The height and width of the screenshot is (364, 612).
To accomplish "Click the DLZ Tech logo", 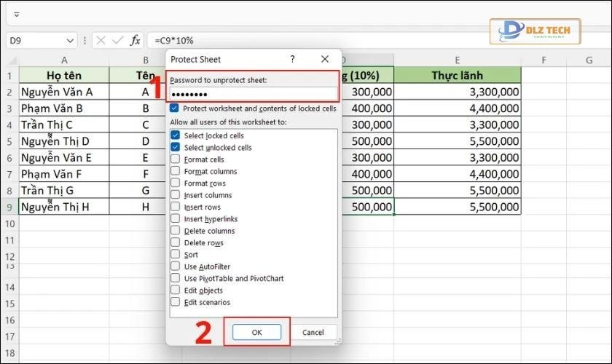I will coord(539,33).
